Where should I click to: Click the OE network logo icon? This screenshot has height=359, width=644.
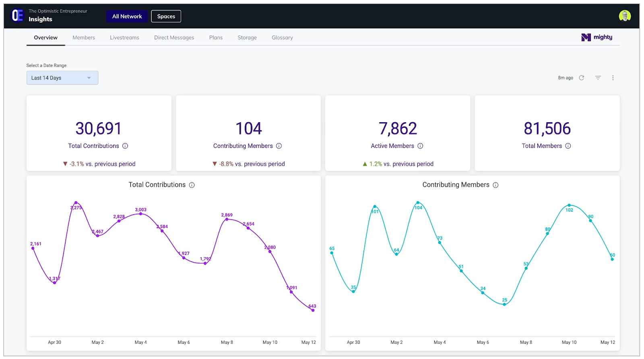(x=17, y=16)
